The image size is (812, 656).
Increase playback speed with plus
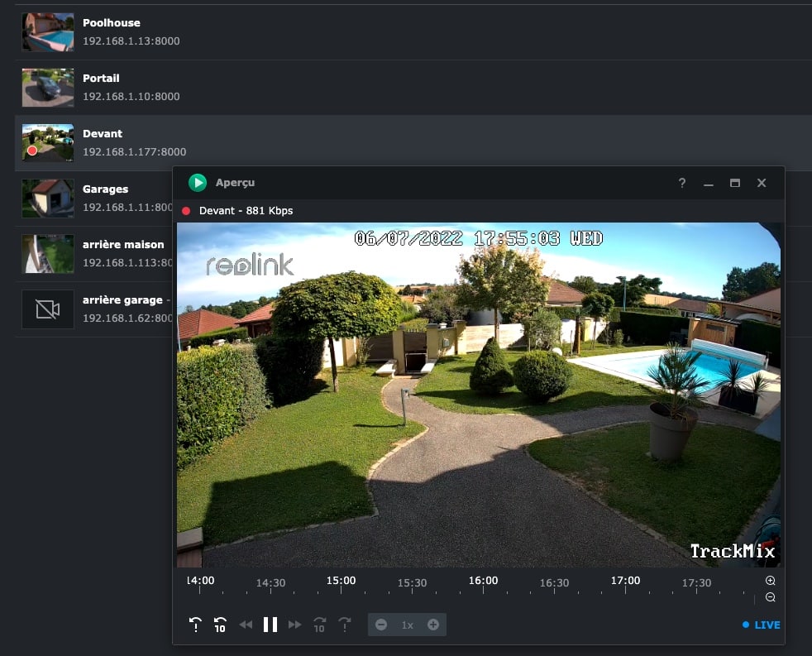(433, 625)
